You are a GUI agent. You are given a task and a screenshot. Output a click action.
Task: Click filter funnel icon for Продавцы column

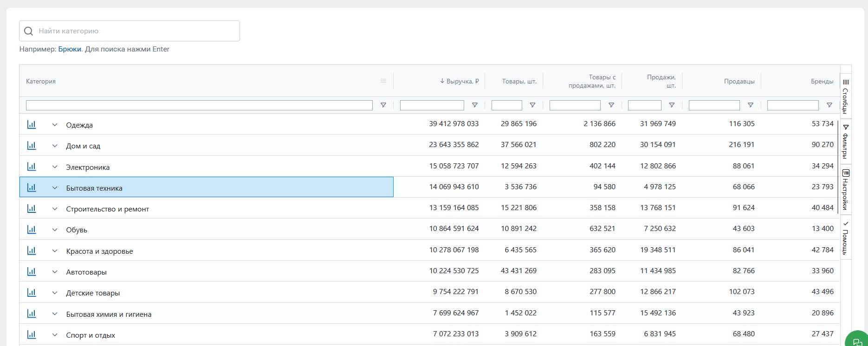click(750, 105)
